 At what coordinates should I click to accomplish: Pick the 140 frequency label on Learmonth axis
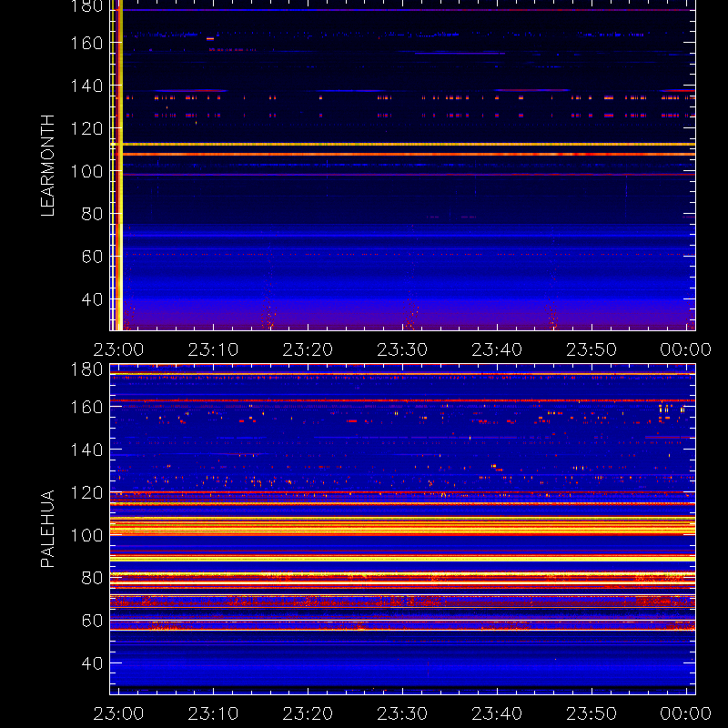point(86,86)
